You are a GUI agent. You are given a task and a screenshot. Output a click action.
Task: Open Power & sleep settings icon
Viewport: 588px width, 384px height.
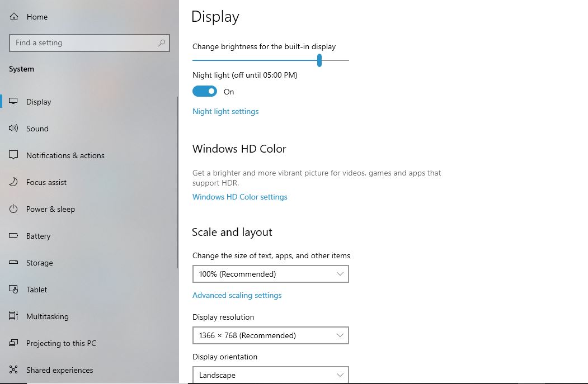click(13, 208)
